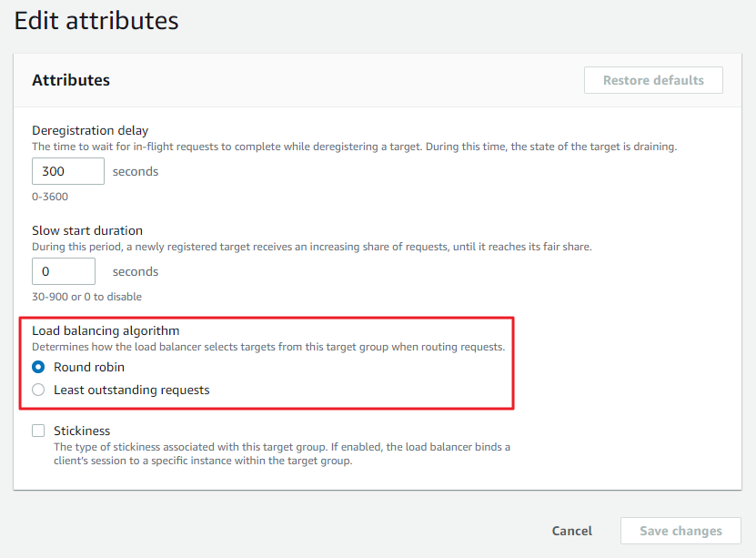Click the seconds label beside value 300
The image size is (756, 558).
tap(136, 172)
